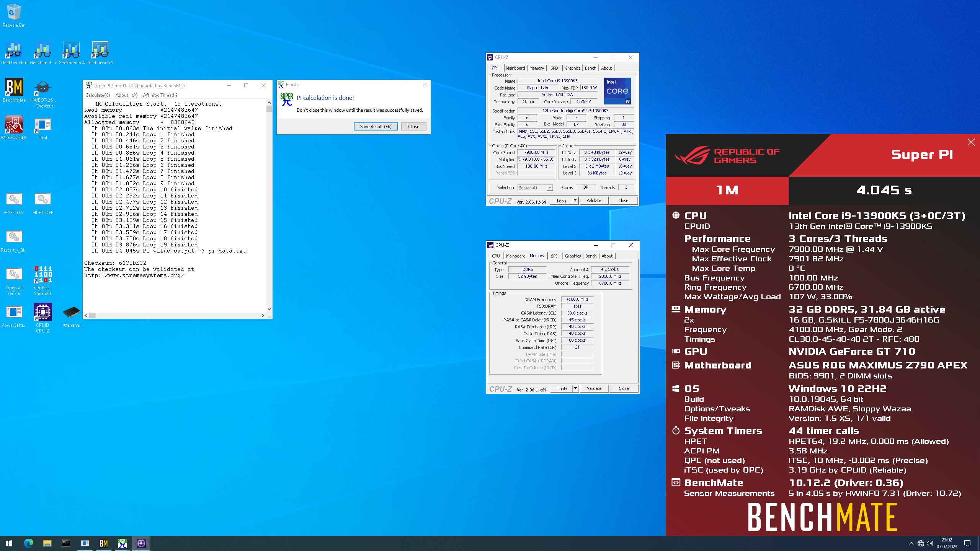Screen dimensions: 980x551
Task: Click the Core Speed 7900.00 MHz field
Action: [x=536, y=152]
